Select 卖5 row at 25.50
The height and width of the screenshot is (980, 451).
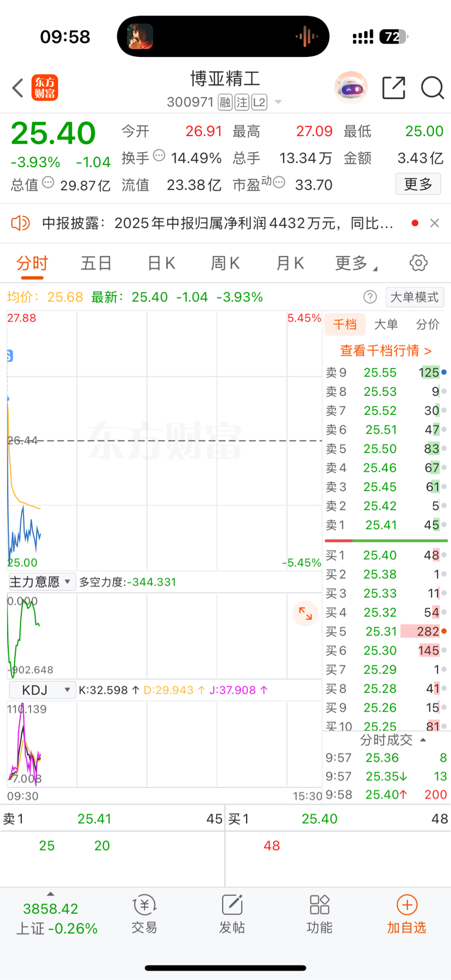(386, 449)
